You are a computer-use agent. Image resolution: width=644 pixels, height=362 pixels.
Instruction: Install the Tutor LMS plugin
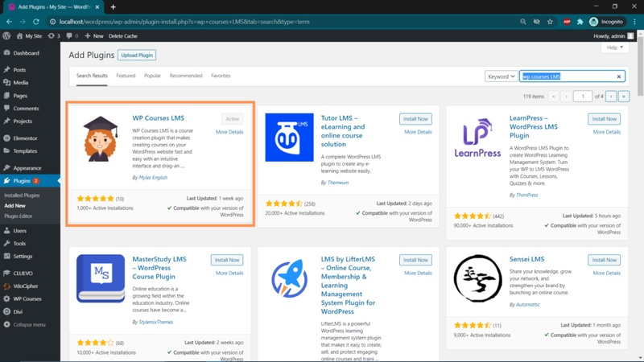tap(415, 119)
